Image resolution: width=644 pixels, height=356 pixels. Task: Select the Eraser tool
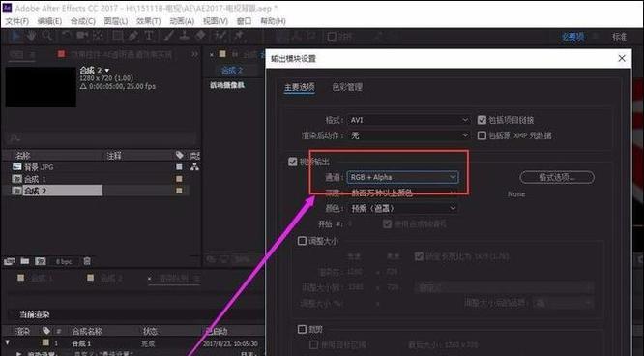(x=200, y=36)
